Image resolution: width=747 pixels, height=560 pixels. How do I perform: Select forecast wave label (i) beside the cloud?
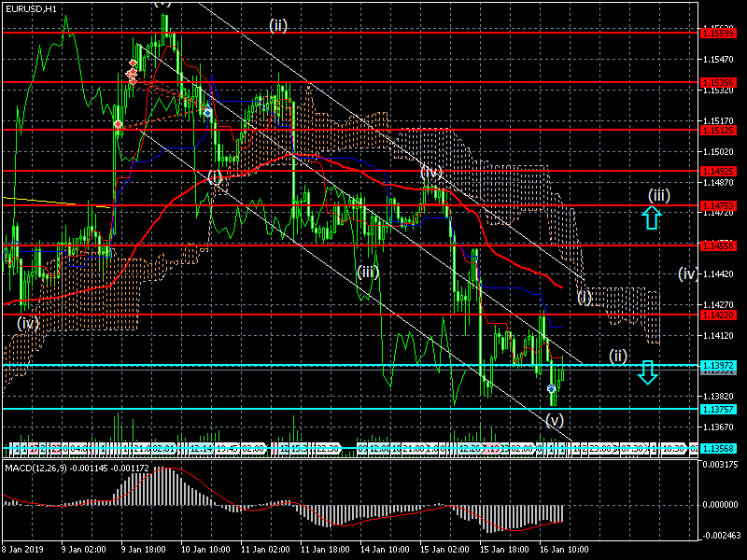[585, 298]
